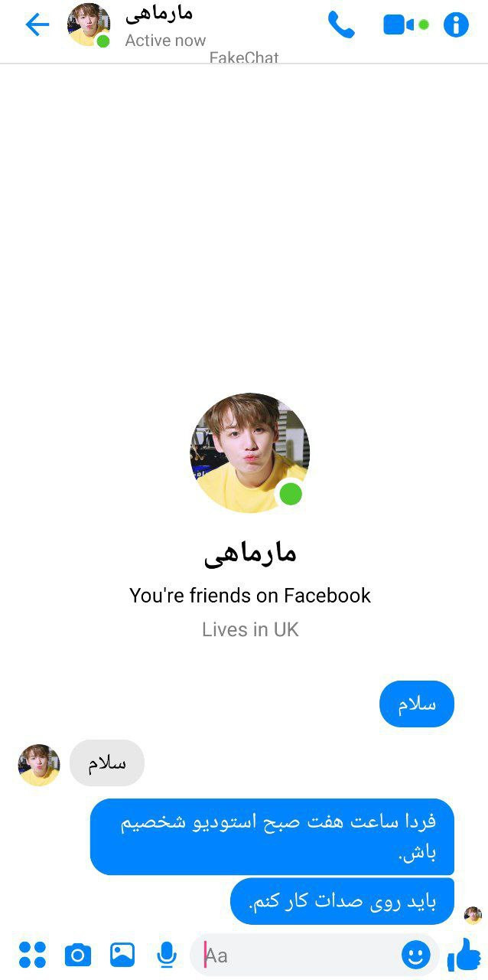Tap the small seen-receipt avatar
The width and height of the screenshot is (488, 980).
coord(473,915)
